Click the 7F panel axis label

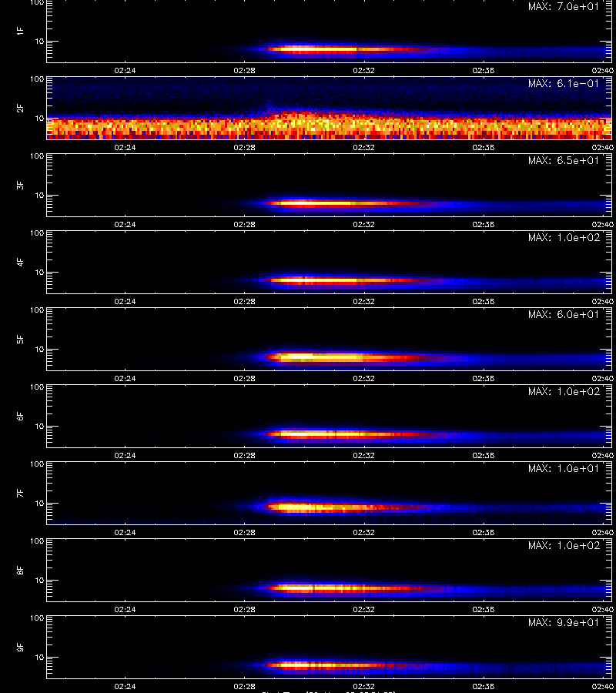coord(19,494)
